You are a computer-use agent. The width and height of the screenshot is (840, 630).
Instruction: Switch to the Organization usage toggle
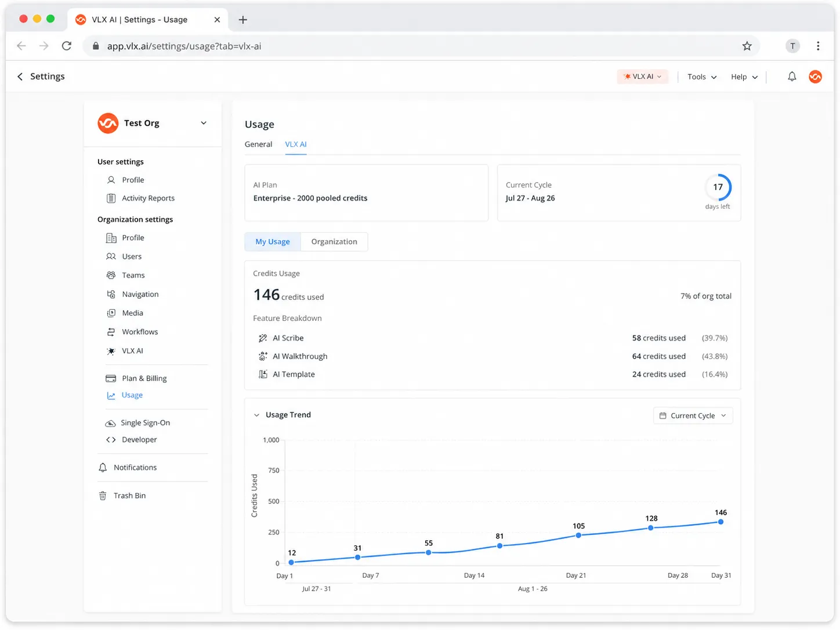point(334,242)
